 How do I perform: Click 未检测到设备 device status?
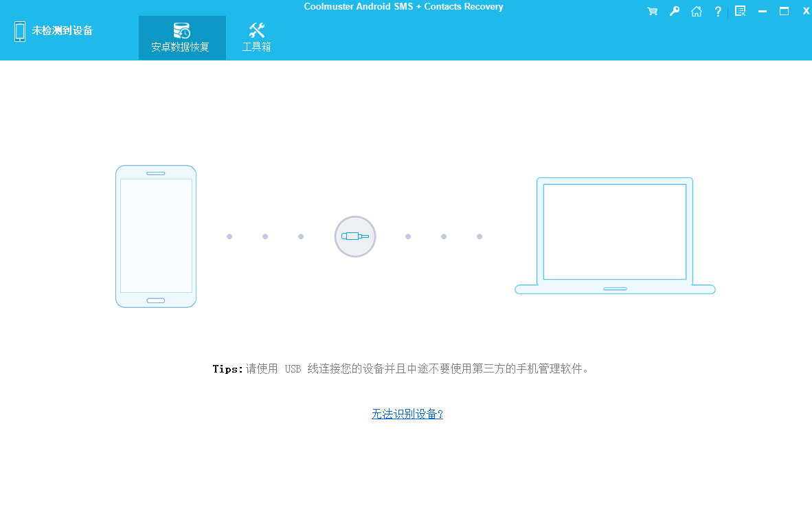[62, 30]
